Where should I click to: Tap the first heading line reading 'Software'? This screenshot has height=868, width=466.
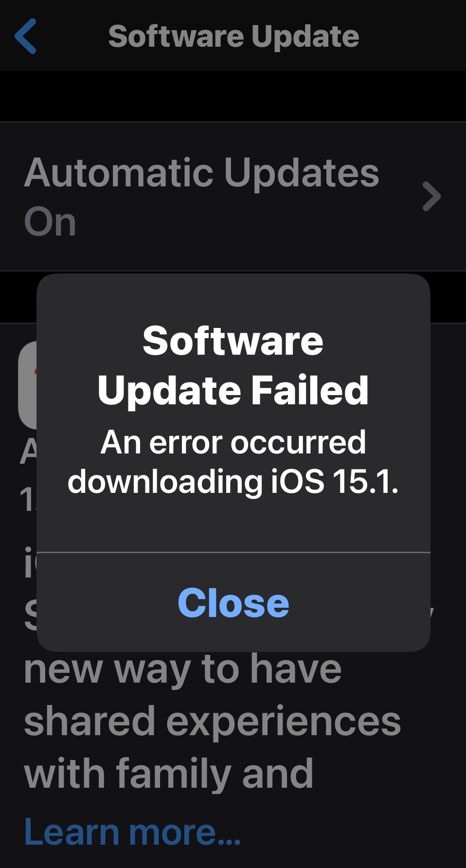pyautogui.click(x=233, y=341)
